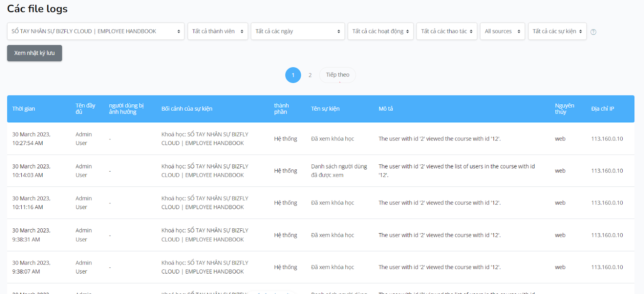Click 'Đã xem khóa học' in 9:38:31 AM row
The height and width of the screenshot is (294, 644).
tap(332, 235)
